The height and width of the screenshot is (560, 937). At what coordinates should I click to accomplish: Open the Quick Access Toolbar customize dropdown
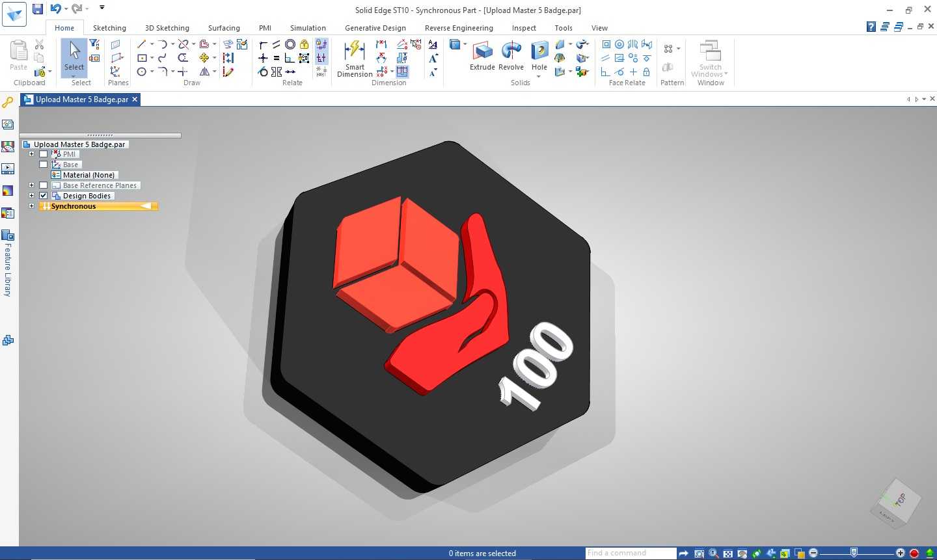(x=102, y=8)
